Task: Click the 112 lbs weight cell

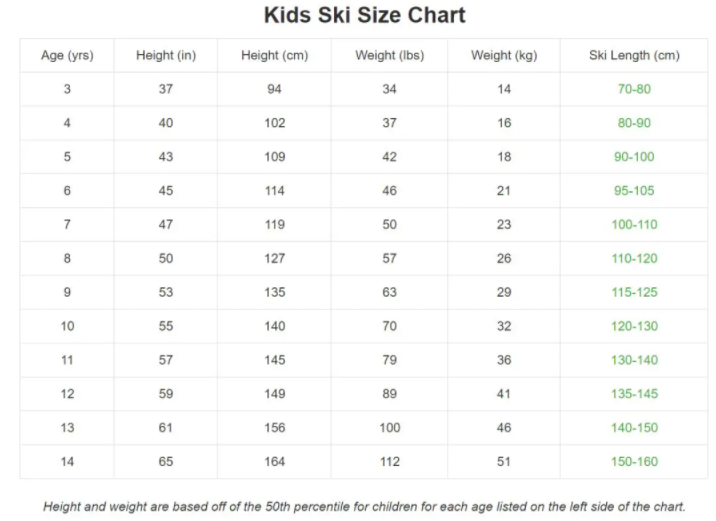Action: (x=389, y=461)
